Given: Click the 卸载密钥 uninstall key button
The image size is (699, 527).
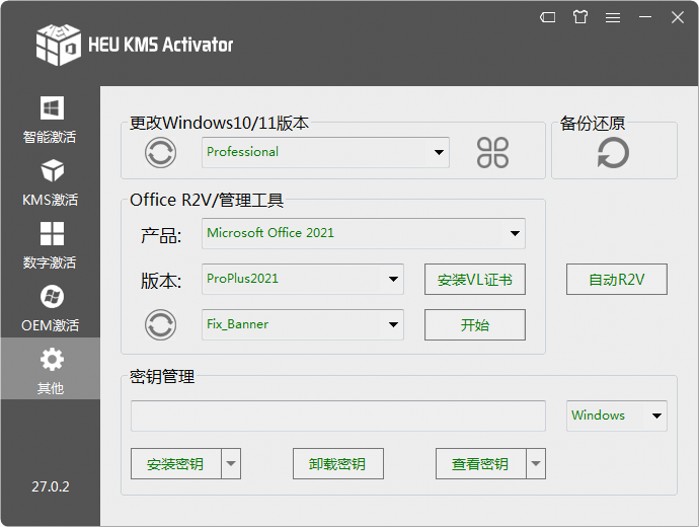Looking at the screenshot, I should [338, 464].
